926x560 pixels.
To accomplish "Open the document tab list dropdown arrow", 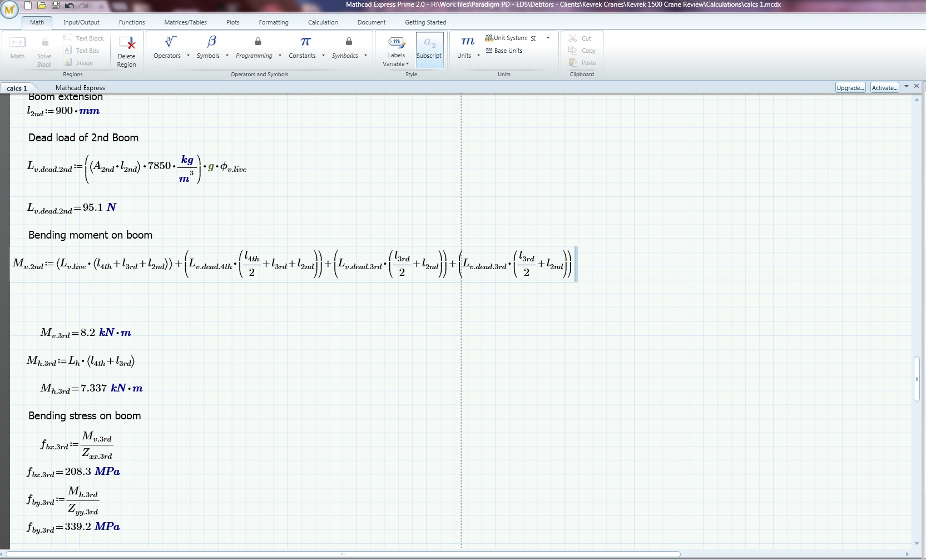I will (907, 86).
